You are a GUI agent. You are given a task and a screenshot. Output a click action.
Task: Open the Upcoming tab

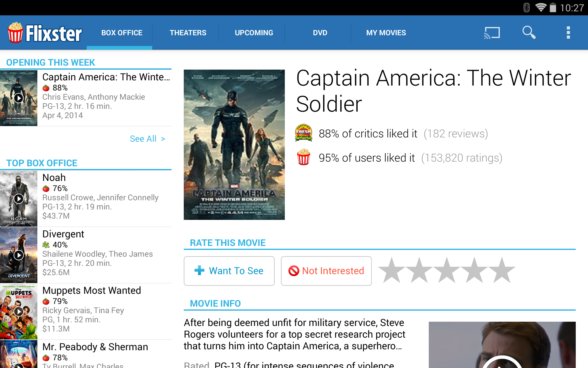coord(254,33)
